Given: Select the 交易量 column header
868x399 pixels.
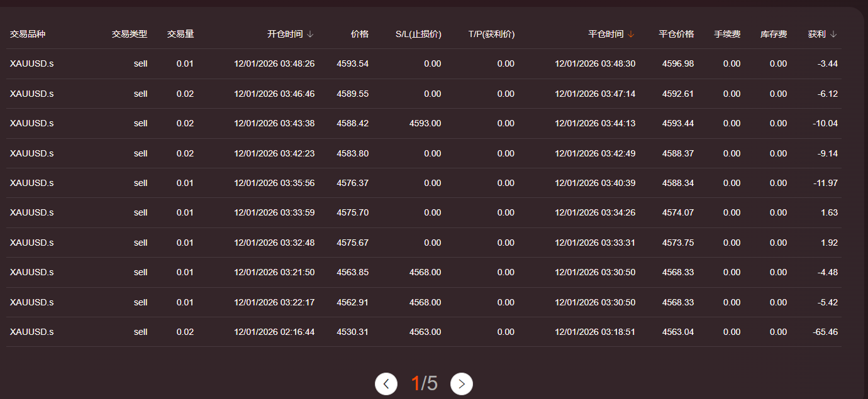Looking at the screenshot, I should tap(181, 35).
